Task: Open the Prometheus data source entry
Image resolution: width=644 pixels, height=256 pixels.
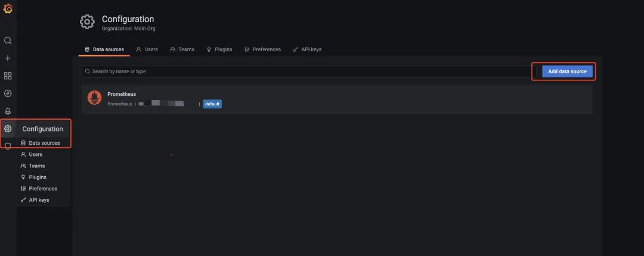Action: 122,94
